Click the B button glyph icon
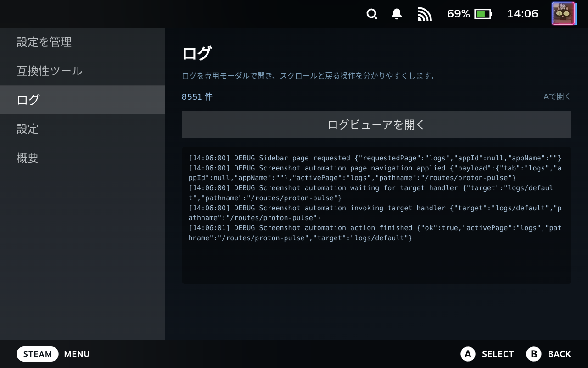Viewport: 588px width, 368px height. click(x=533, y=354)
